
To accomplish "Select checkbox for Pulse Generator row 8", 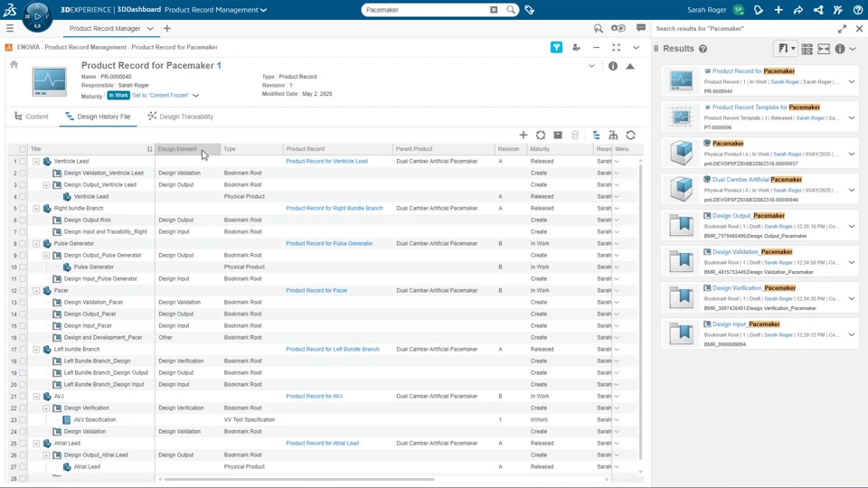I will click(23, 243).
